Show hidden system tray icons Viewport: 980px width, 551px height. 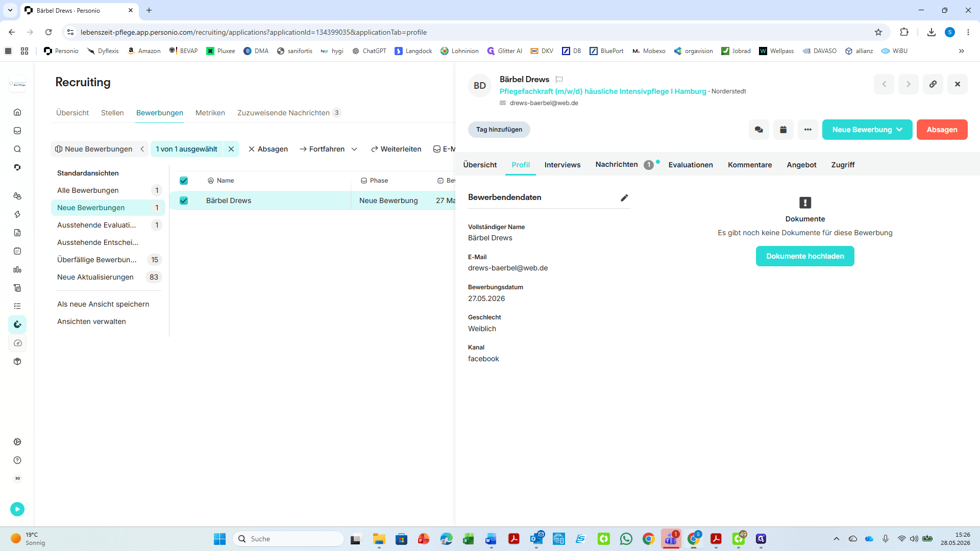click(x=836, y=539)
